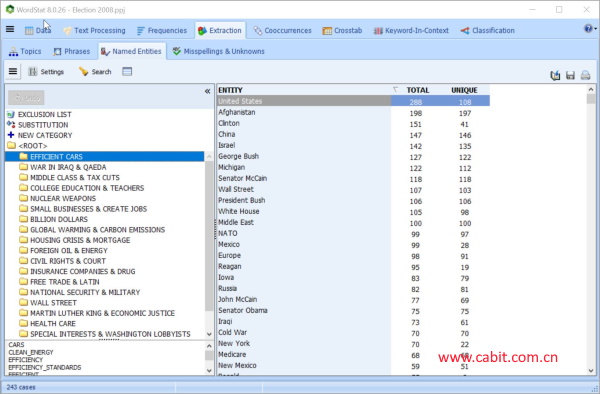Click NEW CATEGORY plus item
600x394 pixels.
pos(39,135)
